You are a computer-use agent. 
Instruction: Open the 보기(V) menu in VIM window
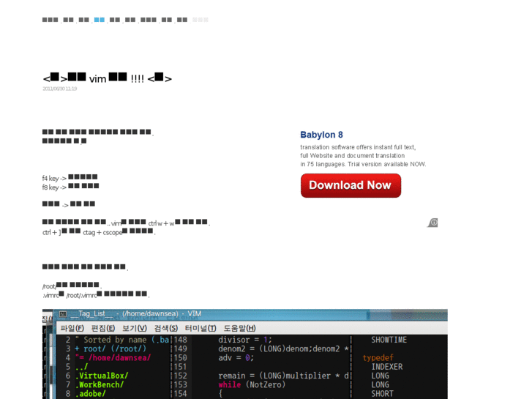pos(135,329)
